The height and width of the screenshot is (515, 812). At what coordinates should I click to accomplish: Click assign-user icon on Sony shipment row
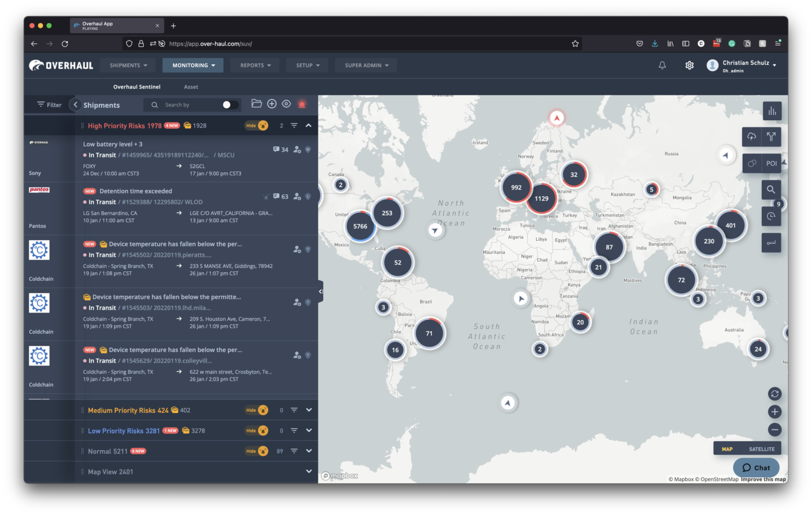coord(297,149)
